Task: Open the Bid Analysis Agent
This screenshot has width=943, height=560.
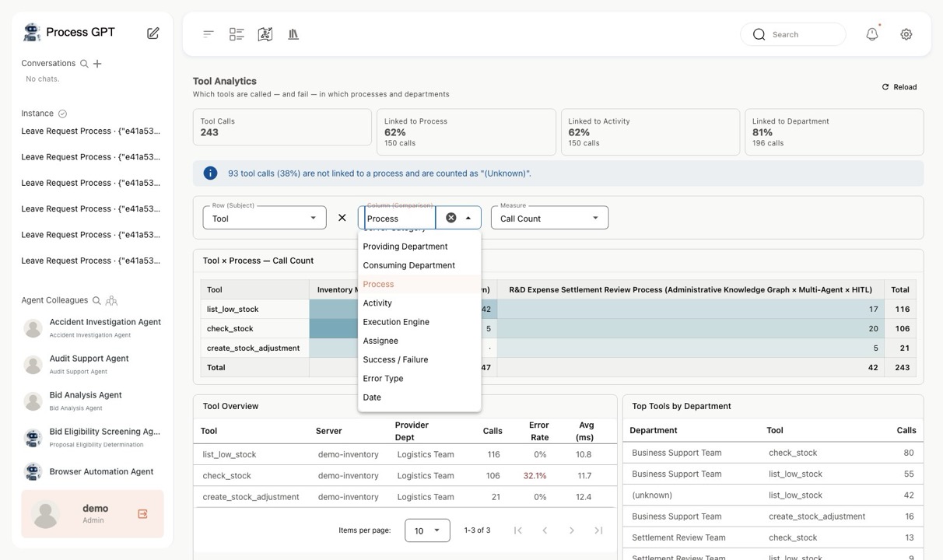Action: tap(92, 401)
